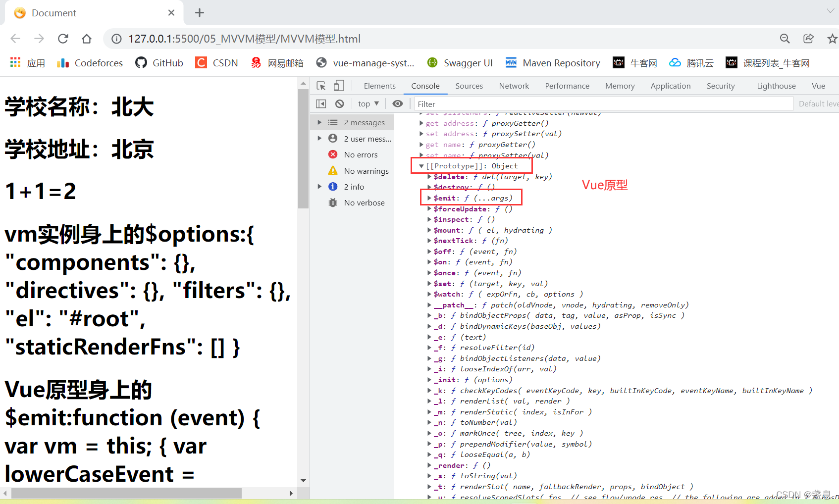Image resolution: width=839 pixels, height=504 pixels.
Task: Click the address bar URL
Action: point(245,39)
